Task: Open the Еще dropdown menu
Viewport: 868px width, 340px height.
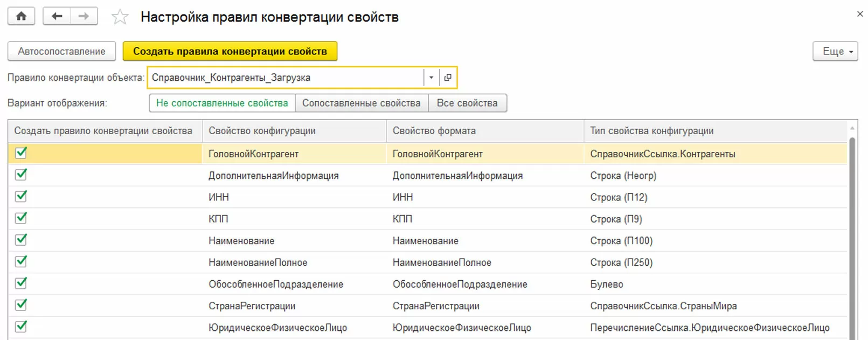Action: click(x=835, y=51)
